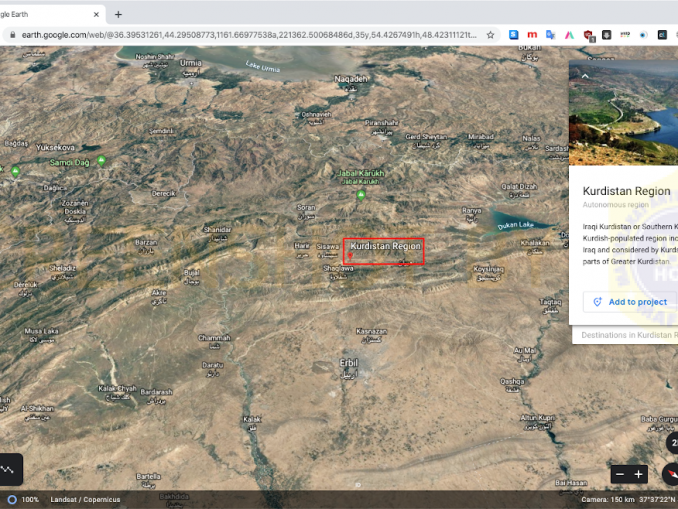The height and width of the screenshot is (509, 678).
Task: Open the dark teal square extension icon
Action: (662, 35)
